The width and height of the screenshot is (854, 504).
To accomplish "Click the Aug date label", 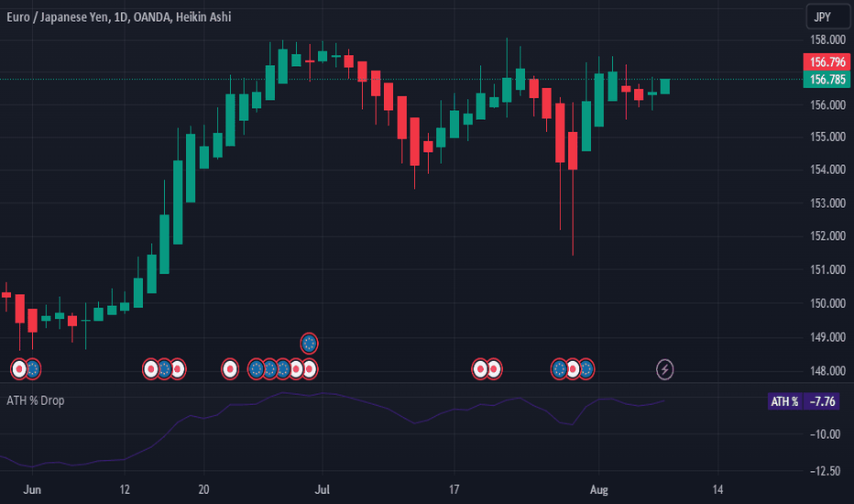I will (x=598, y=490).
